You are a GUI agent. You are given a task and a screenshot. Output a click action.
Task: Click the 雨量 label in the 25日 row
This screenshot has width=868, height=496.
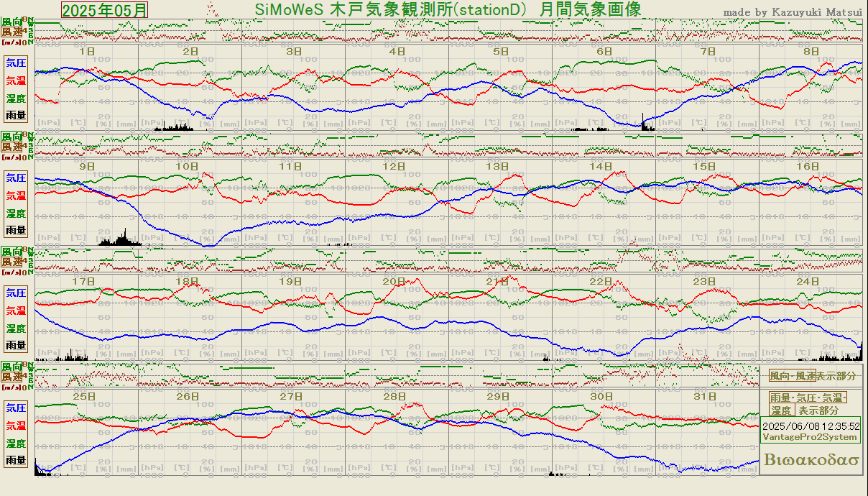[x=16, y=460]
